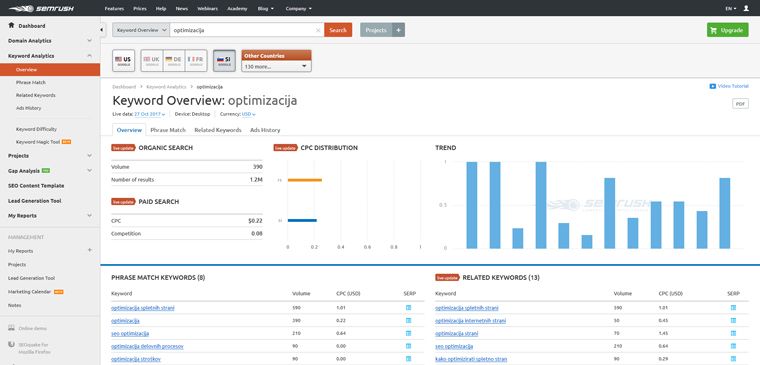760x365 pixels.
Task: Export the report with PDF button
Action: [x=740, y=104]
